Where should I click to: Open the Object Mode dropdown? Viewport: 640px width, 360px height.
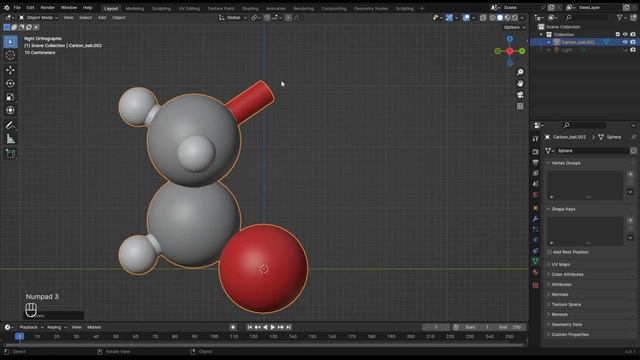[x=39, y=18]
